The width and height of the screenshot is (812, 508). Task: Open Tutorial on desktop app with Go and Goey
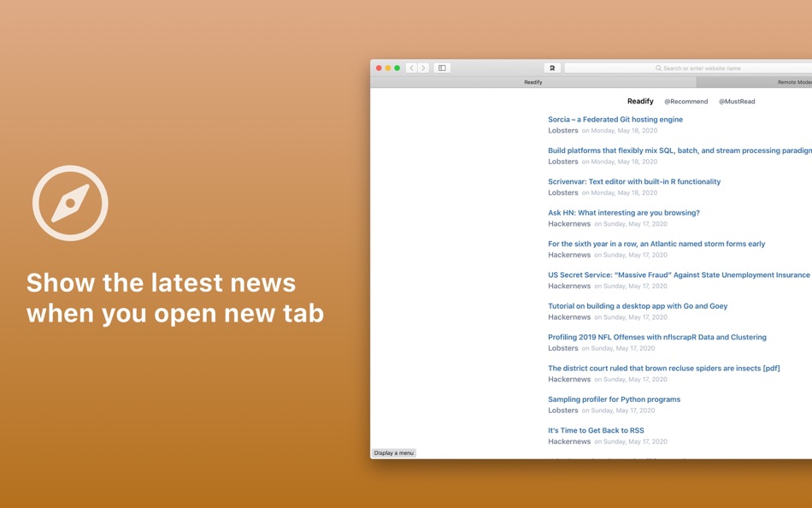(x=638, y=306)
